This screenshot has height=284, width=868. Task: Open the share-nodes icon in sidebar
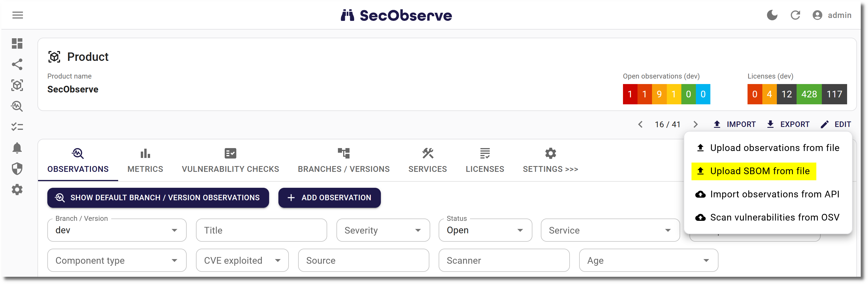point(17,64)
